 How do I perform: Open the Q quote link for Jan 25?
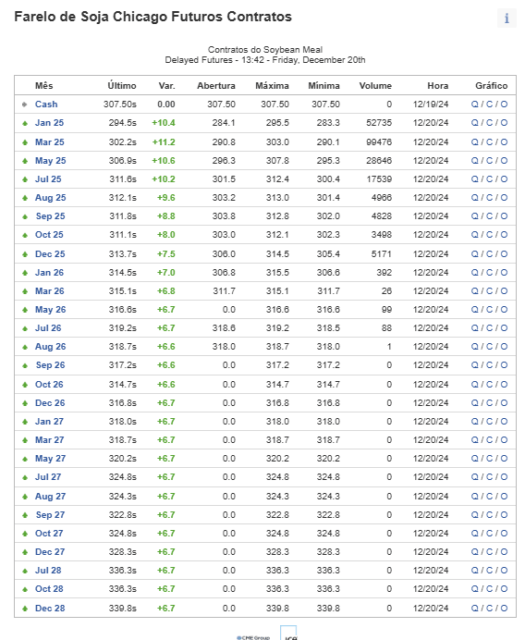click(x=474, y=123)
